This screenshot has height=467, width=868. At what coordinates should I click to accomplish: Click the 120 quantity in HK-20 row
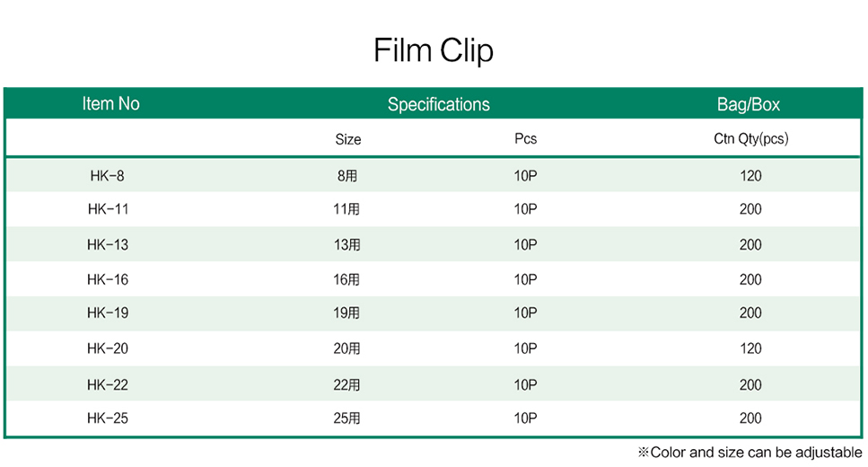pyautogui.click(x=750, y=348)
